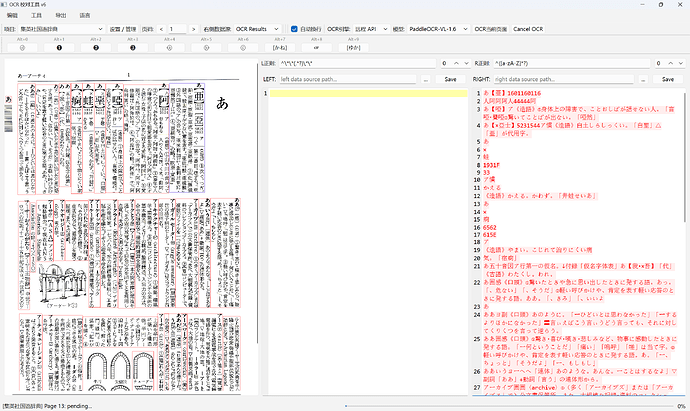This screenshot has height=411, width=690.
Task: Save the LEFT data source
Action: [450, 79]
